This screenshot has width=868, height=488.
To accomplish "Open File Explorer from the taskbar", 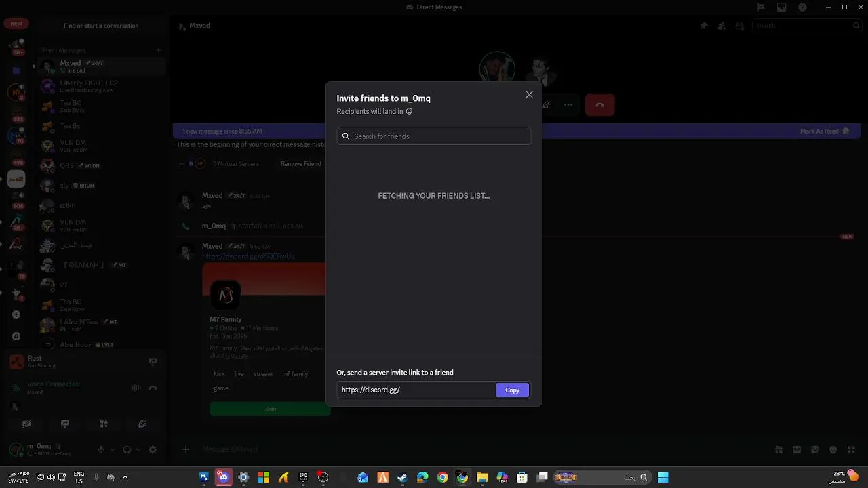I will click(x=482, y=477).
